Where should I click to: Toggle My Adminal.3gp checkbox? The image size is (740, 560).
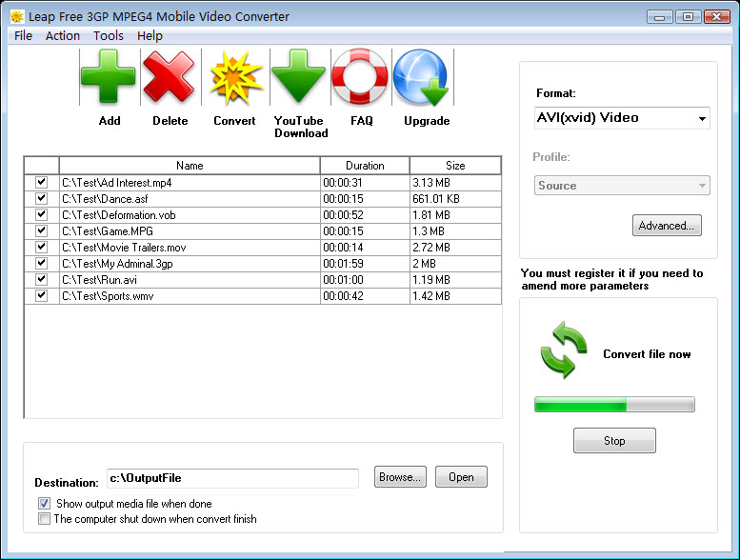pos(42,263)
